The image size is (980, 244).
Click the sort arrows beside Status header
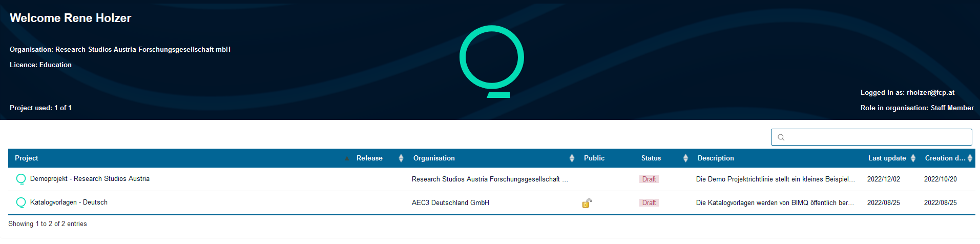(x=685, y=158)
